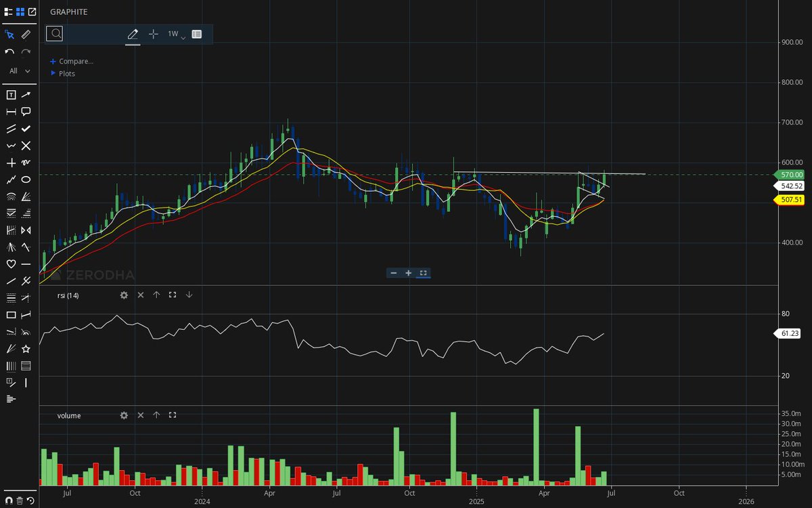Open volume study settings gear
The image size is (812, 508).
tap(124, 415)
